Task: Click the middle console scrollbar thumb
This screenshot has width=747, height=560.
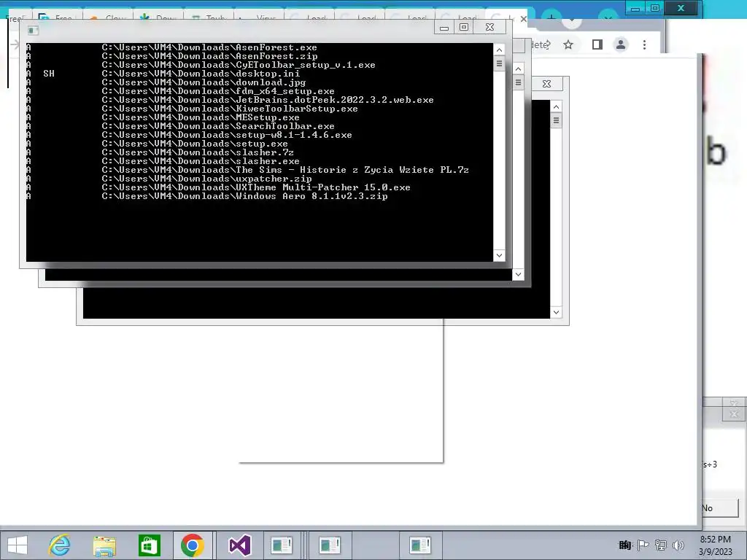Action: coord(518,83)
